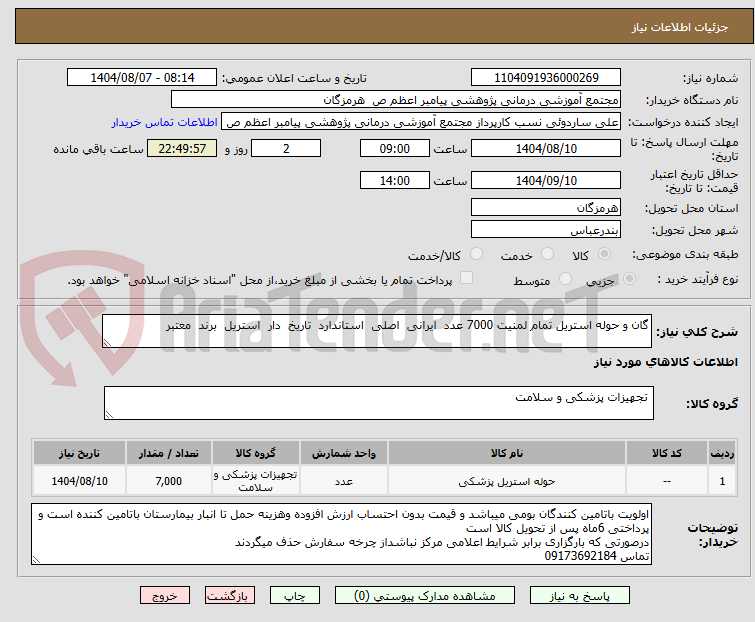Select the جزیی purchase type radio
755x622 pixels.
[x=629, y=279]
